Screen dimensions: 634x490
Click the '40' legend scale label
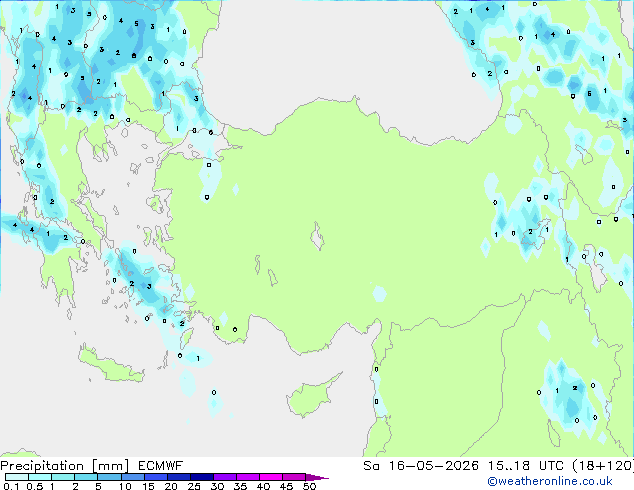click(263, 486)
